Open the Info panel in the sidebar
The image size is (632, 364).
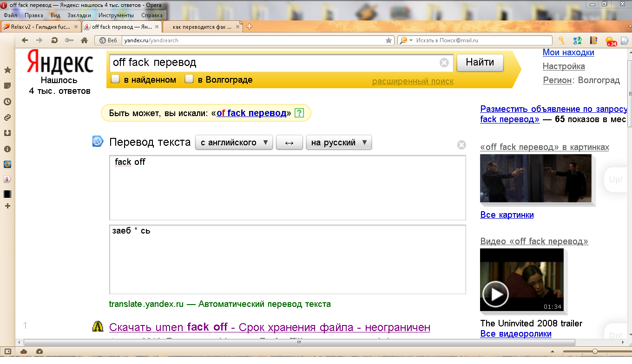coord(7,149)
